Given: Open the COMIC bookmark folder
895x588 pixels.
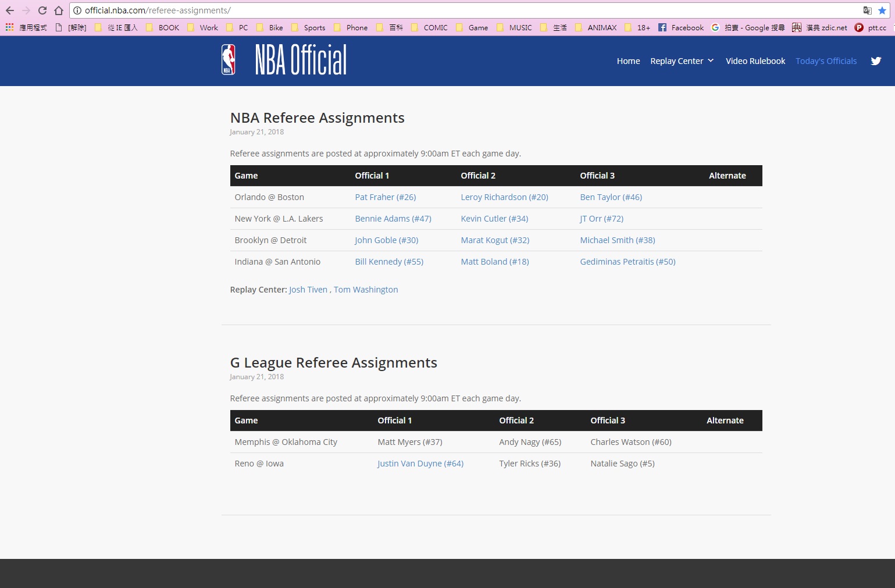Looking at the screenshot, I should click(429, 27).
